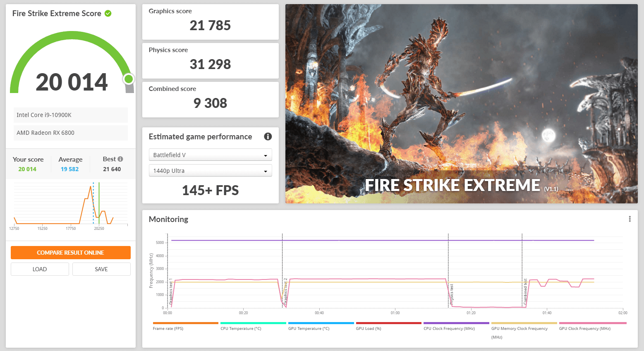Click the Intel Core i9-10900K hardware entry
The width and height of the screenshot is (644, 351).
(x=71, y=115)
